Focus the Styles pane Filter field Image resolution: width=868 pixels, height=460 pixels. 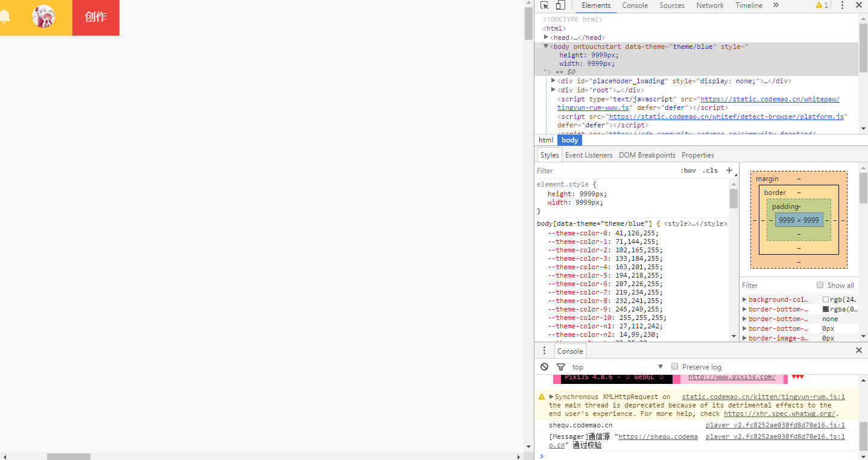[x=606, y=171]
